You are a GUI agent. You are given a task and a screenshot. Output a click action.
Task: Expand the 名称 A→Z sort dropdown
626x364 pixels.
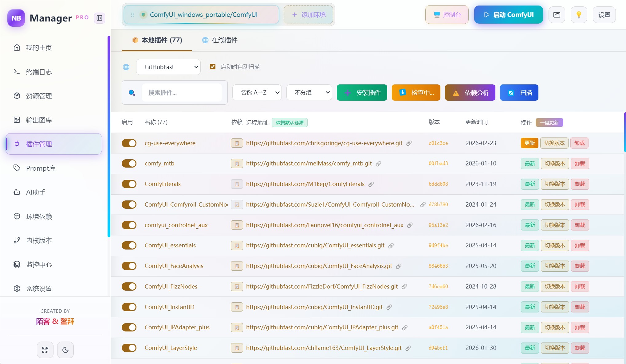pyautogui.click(x=257, y=92)
